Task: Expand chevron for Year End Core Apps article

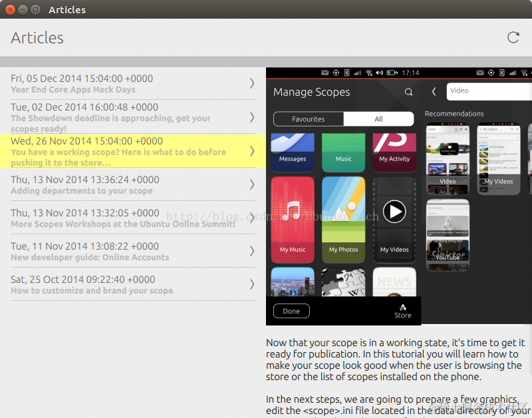Action: (x=252, y=83)
